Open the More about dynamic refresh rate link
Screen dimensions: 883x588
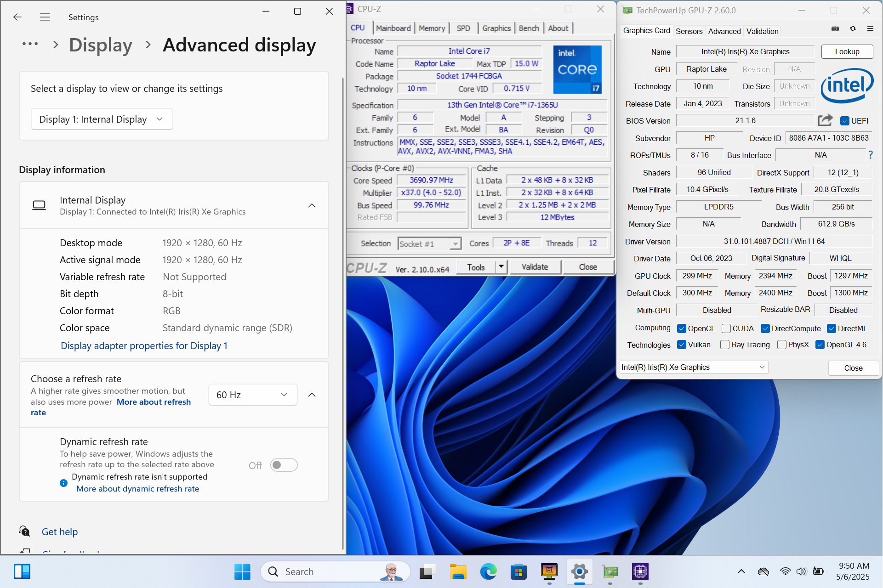point(137,489)
